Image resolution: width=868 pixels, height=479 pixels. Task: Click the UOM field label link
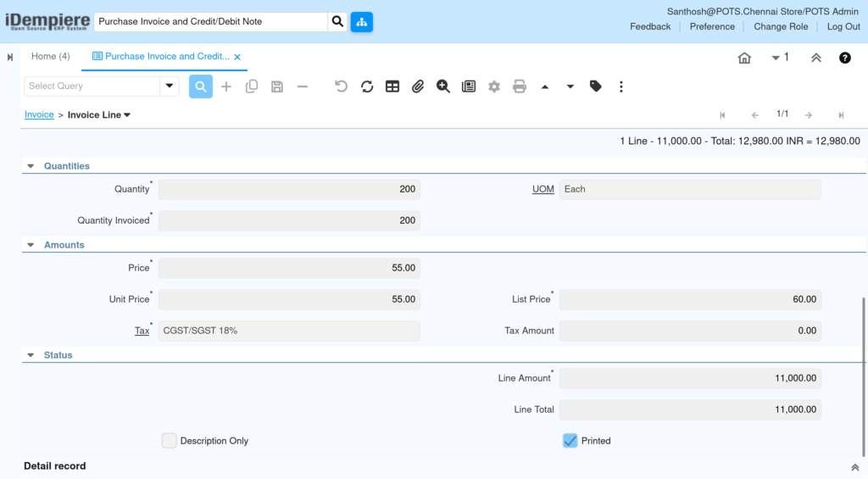(542, 189)
